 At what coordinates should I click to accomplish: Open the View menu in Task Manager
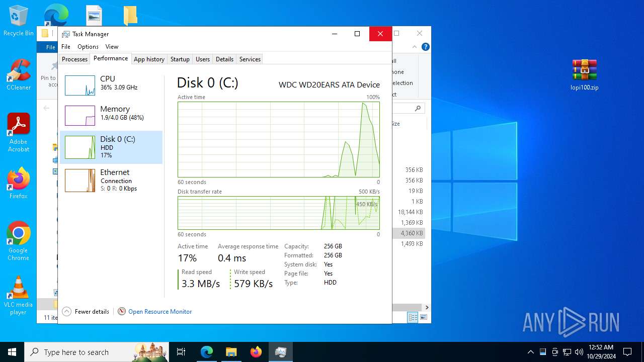pyautogui.click(x=112, y=47)
